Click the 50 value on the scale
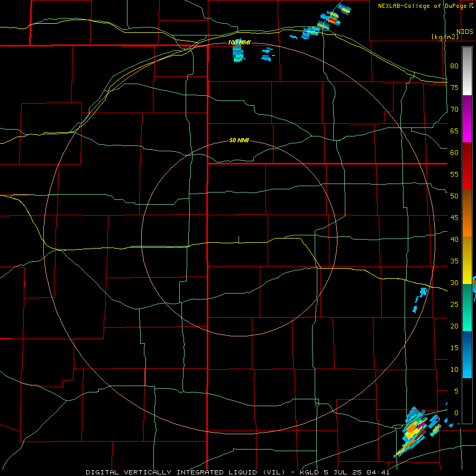The width and height of the screenshot is (476, 476). (x=454, y=196)
